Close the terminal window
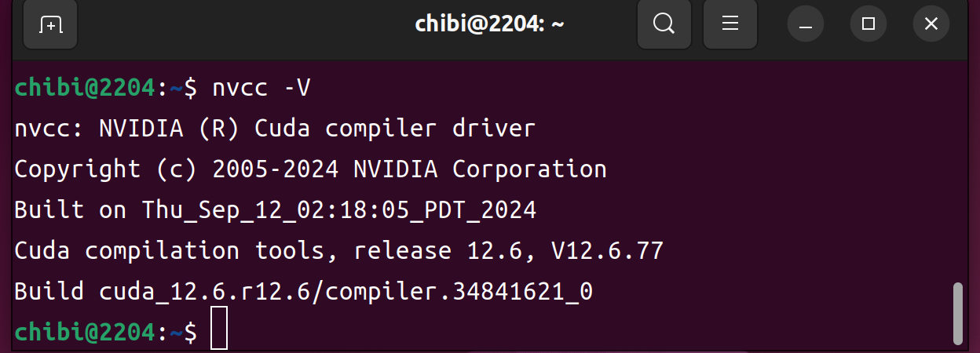This screenshot has height=353, width=980. [x=931, y=24]
